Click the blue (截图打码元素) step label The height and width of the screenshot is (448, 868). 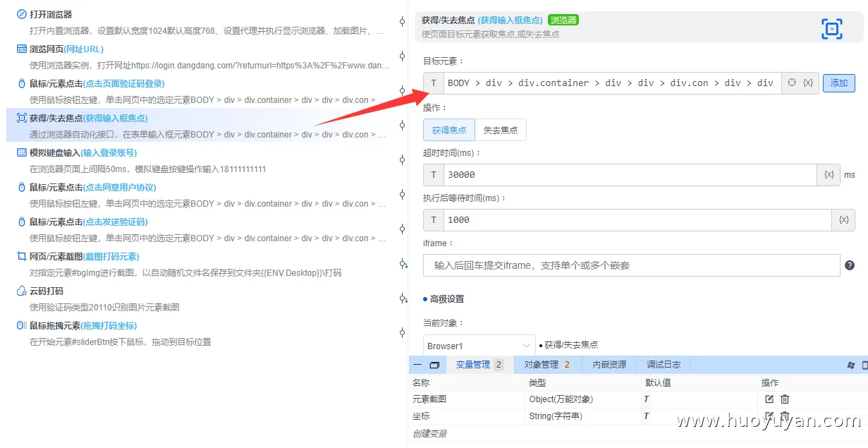111,256
